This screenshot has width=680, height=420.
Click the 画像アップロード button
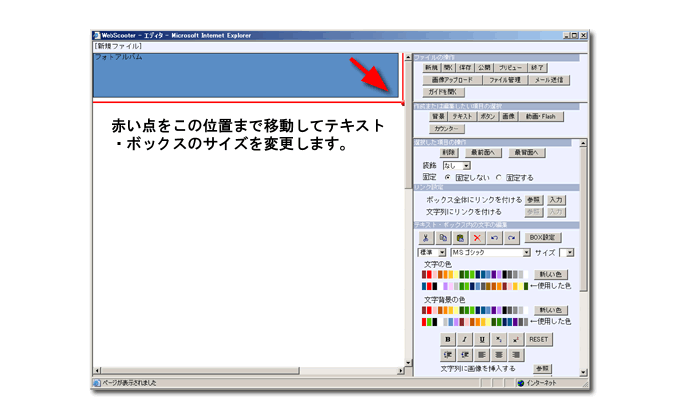452,80
